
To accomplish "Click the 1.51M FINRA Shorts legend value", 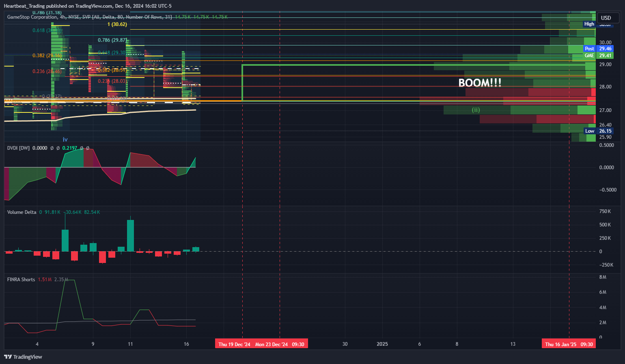I will [45, 280].
